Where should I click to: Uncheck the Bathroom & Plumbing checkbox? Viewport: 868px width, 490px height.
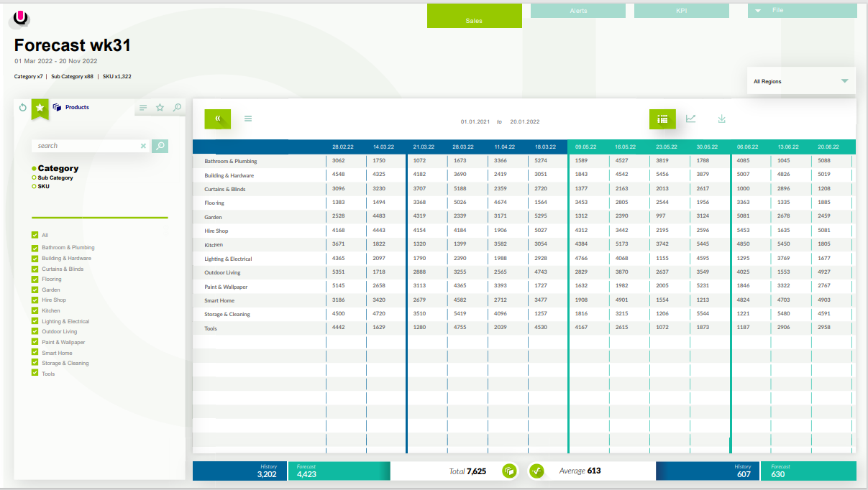(35, 248)
